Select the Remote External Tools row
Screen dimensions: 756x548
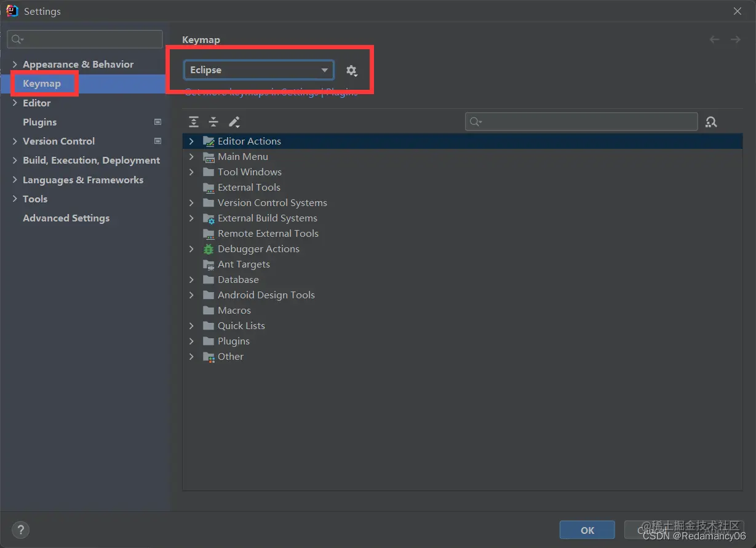click(x=463, y=234)
